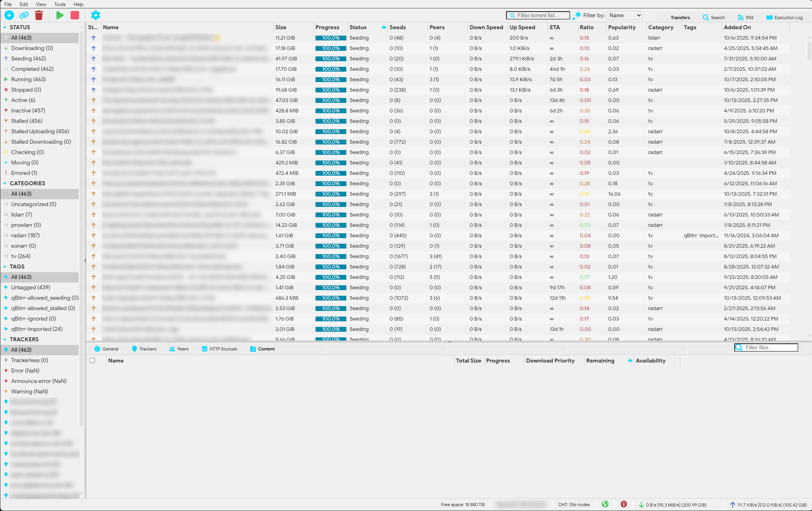This screenshot has width=812, height=511.
Task: Toggle the connection status globe icon
Action: [x=605, y=505]
